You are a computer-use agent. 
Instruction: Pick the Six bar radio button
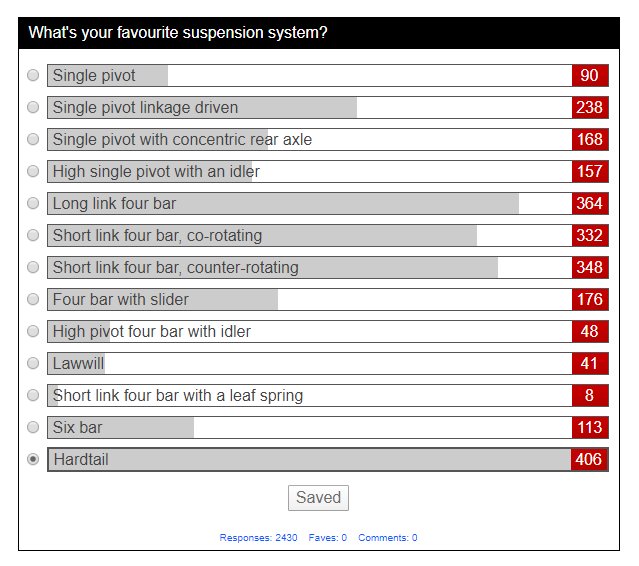coord(33,427)
